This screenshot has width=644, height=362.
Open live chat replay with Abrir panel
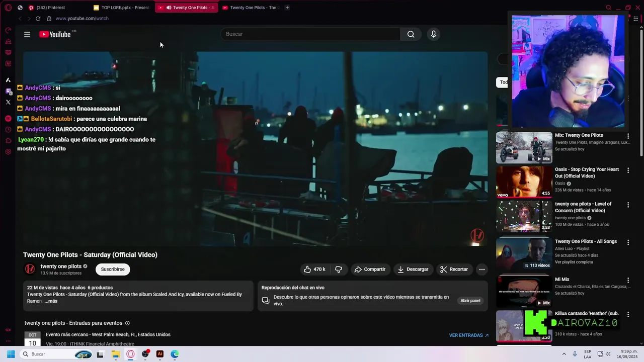(x=470, y=301)
